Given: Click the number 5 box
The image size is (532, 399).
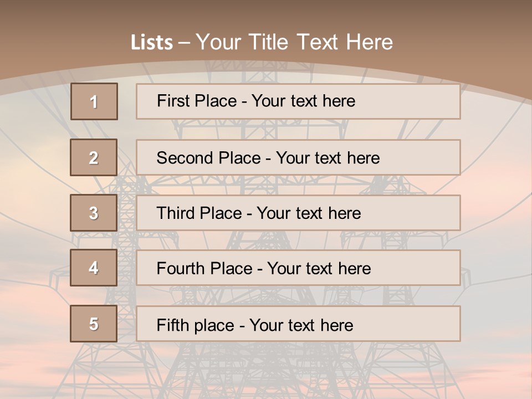Looking at the screenshot, I should 94,324.
